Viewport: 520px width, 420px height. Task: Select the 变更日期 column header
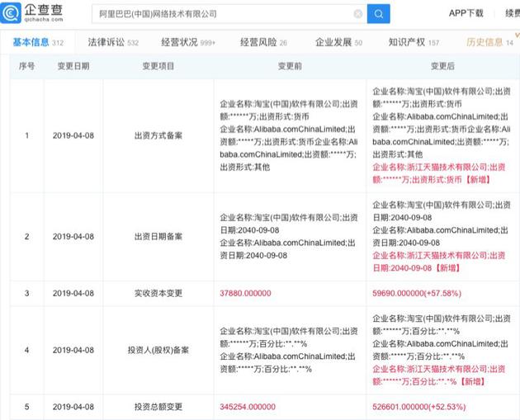[73, 66]
